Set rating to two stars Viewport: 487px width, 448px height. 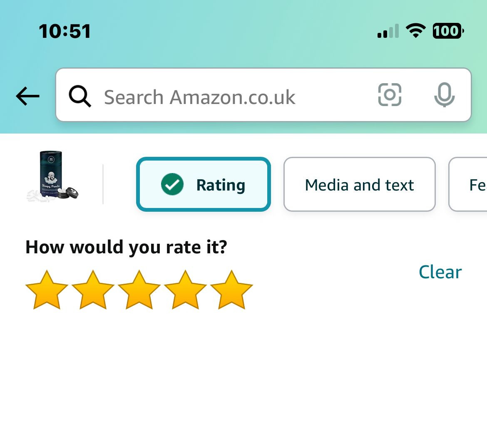[x=93, y=290]
